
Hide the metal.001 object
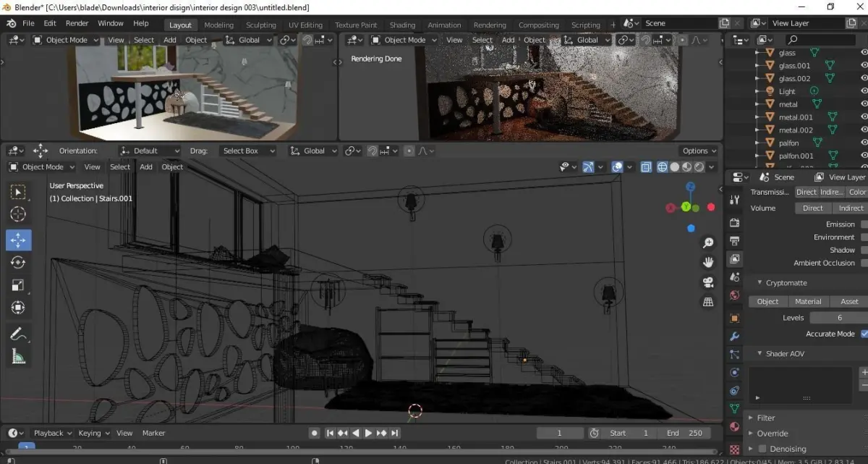tap(864, 117)
